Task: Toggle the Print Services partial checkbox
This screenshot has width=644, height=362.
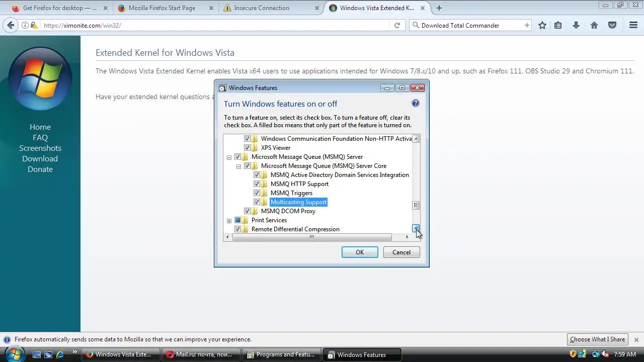Action: [237, 220]
